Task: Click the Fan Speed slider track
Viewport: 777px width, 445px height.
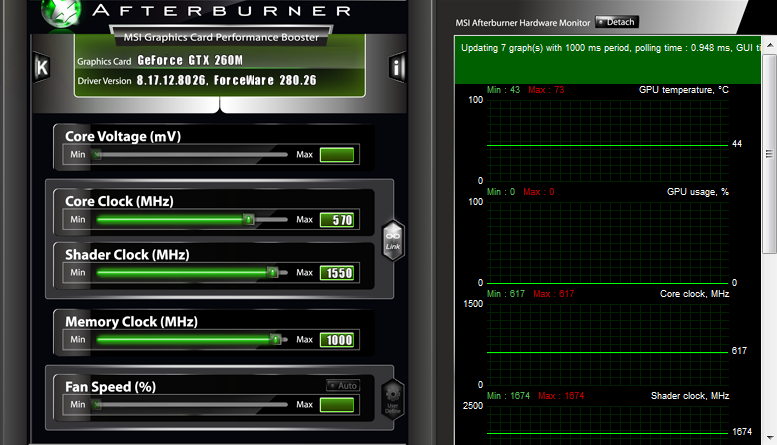Action: [x=192, y=404]
